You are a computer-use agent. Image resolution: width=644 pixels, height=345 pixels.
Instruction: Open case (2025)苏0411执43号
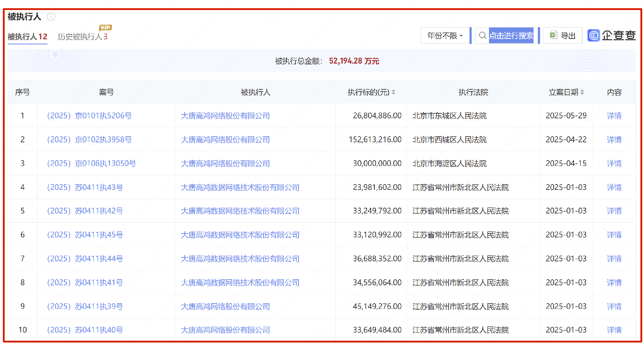pyautogui.click(x=85, y=187)
